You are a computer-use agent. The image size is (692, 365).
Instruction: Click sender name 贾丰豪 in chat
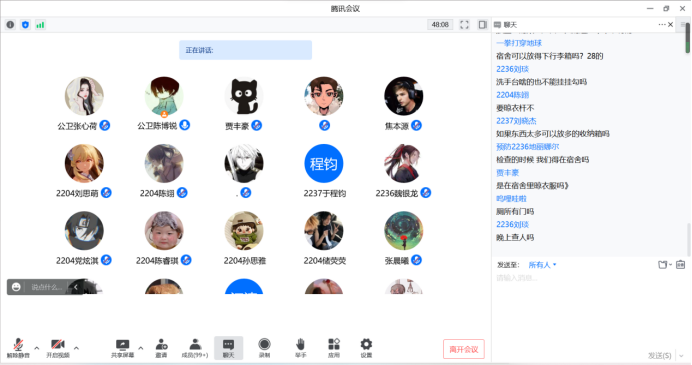point(508,173)
